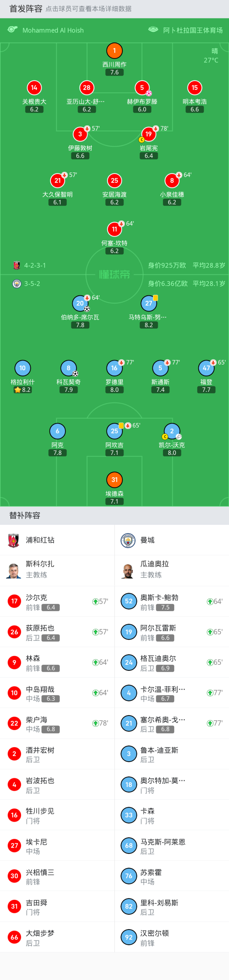Image resolution: width=229 pixels, height=980 pixels.
Task: Tap the Urawa Reds crest in substitutes
Action: coord(14,540)
